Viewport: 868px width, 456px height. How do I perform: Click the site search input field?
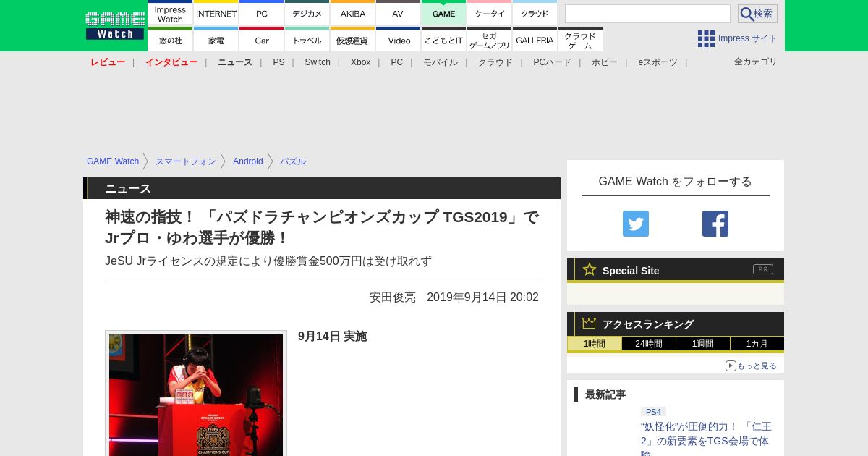click(x=647, y=14)
